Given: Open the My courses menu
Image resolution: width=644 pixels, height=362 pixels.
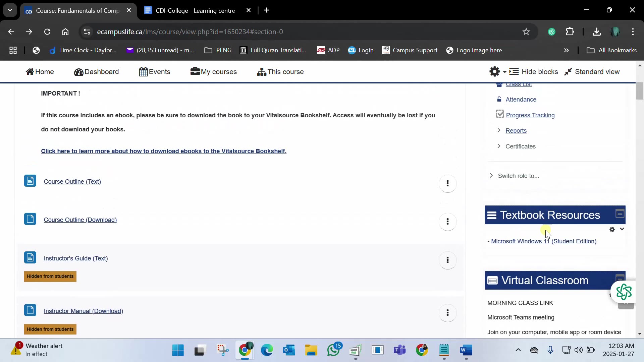Looking at the screenshot, I should [x=214, y=72].
